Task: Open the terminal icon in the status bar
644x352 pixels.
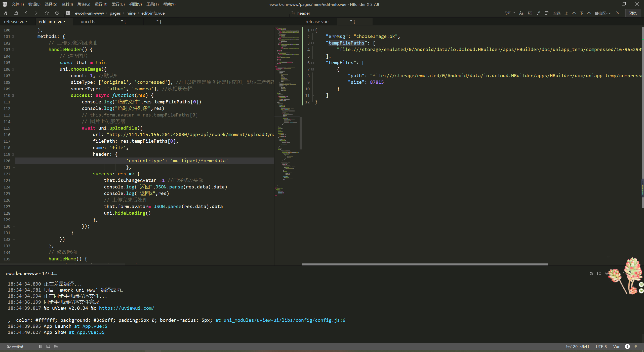Action: (x=48, y=346)
